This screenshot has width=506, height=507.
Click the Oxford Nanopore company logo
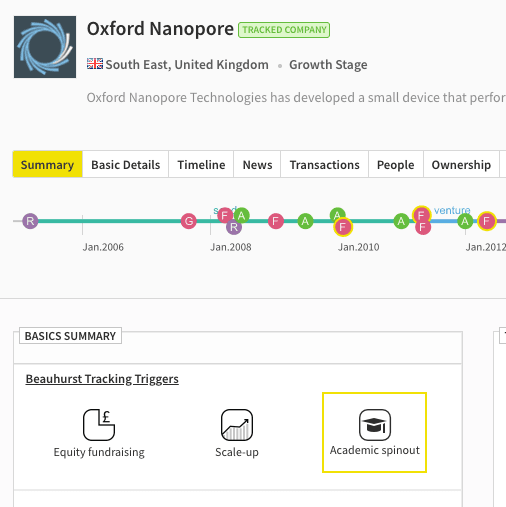pos(45,47)
